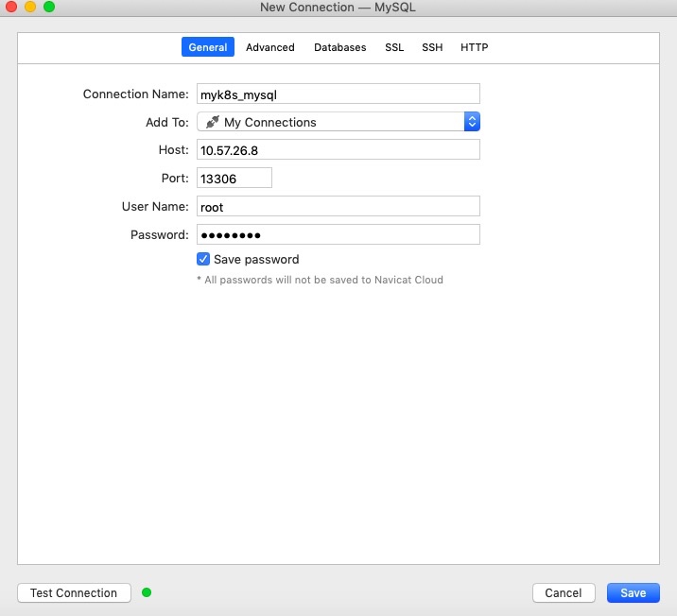
Task: Uncheck the Save password checkbox
Action: pyautogui.click(x=203, y=259)
